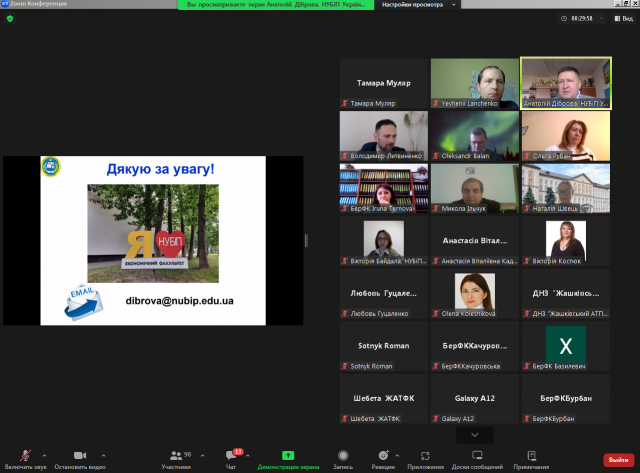Switch layout with Вид button

pyautogui.click(x=623, y=19)
